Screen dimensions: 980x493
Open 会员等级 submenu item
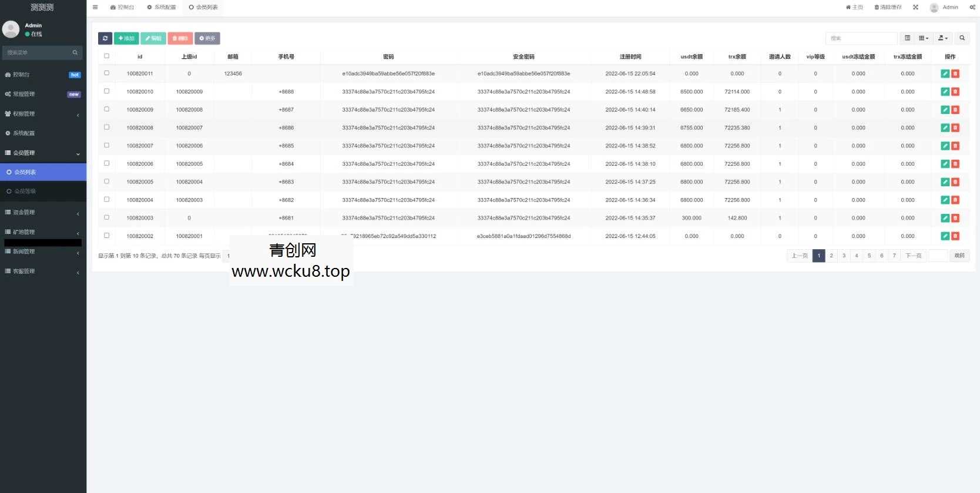click(x=43, y=191)
